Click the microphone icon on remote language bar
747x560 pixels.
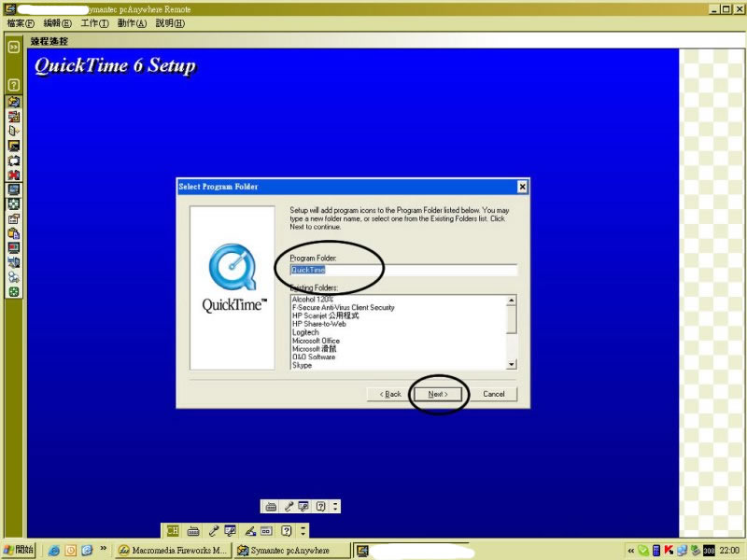point(289,507)
